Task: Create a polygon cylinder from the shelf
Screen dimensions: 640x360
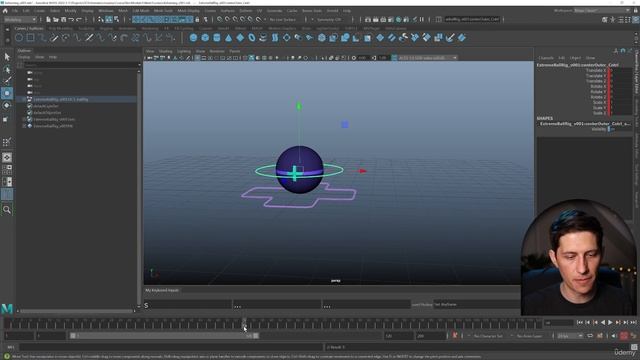Action: coord(217,38)
